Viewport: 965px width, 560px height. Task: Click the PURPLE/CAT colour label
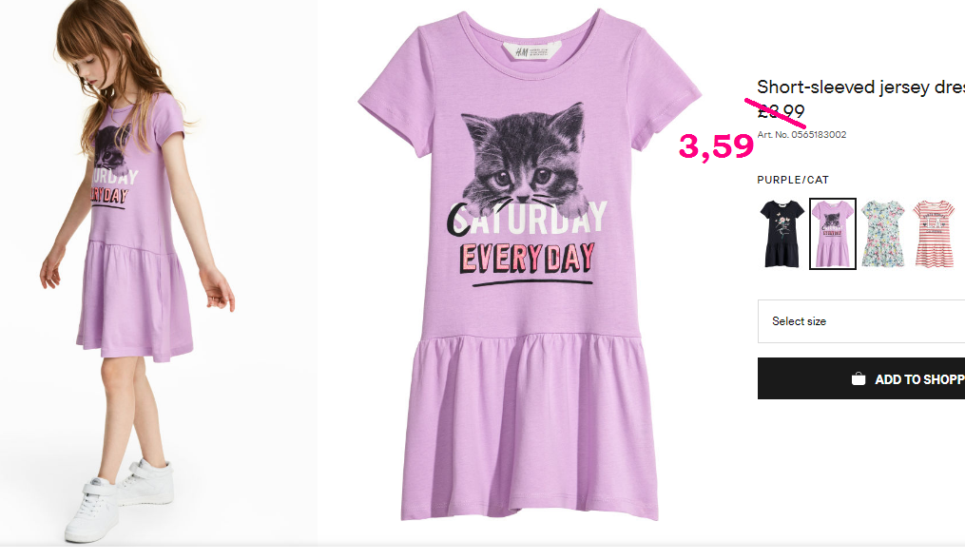point(793,180)
